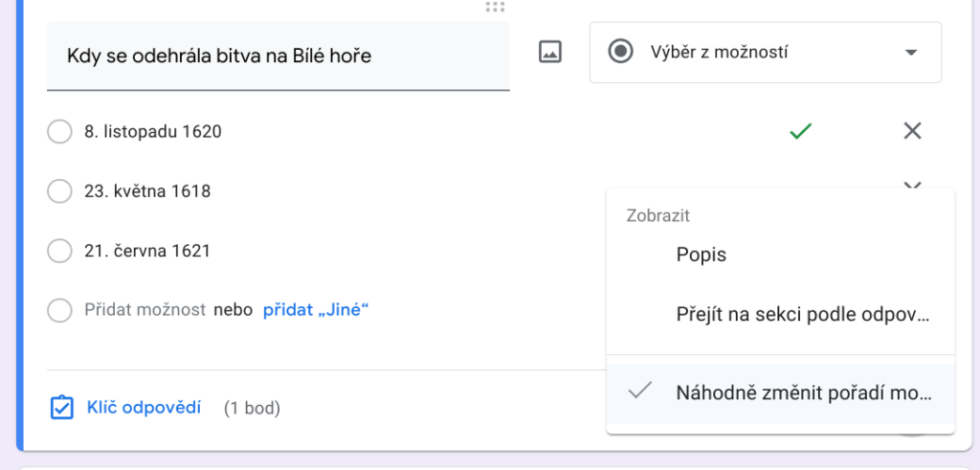Toggle "Náhodně změnit pořadí možností" menu item

point(802,393)
